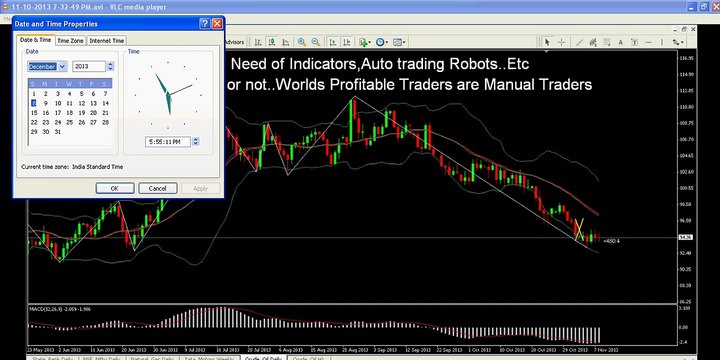Image resolution: width=720 pixels, height=360 pixels.
Task: Click the 2013 year field
Action: click(x=90, y=67)
